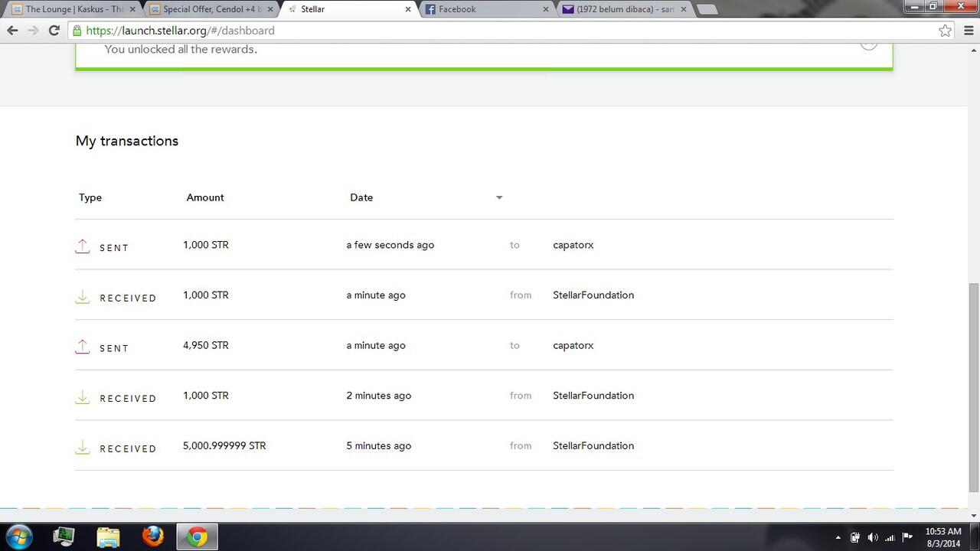Open the network signal tray icon
980x551 pixels.
890,537
